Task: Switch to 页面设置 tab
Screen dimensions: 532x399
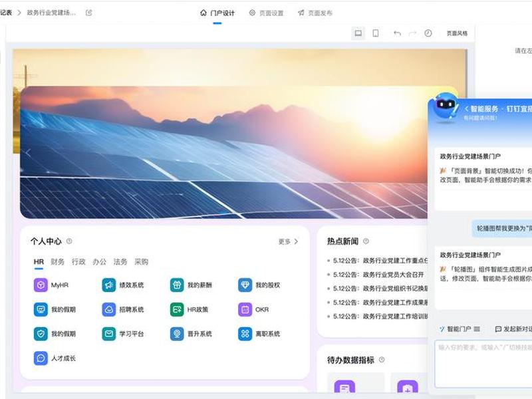Action: (x=267, y=13)
